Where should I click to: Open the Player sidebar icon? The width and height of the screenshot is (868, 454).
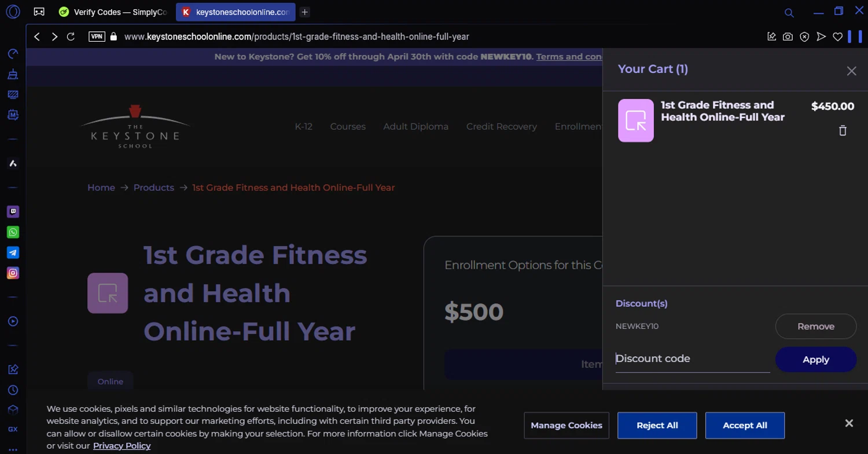pos(13,321)
